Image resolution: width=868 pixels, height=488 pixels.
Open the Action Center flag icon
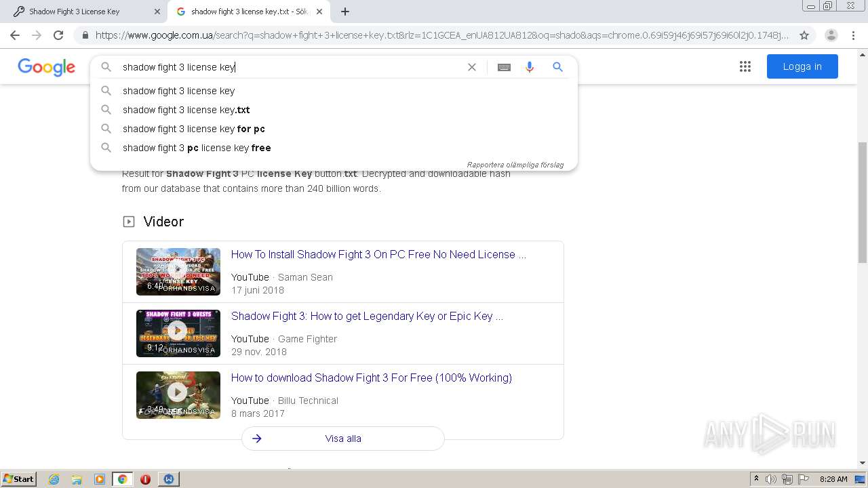804,479
